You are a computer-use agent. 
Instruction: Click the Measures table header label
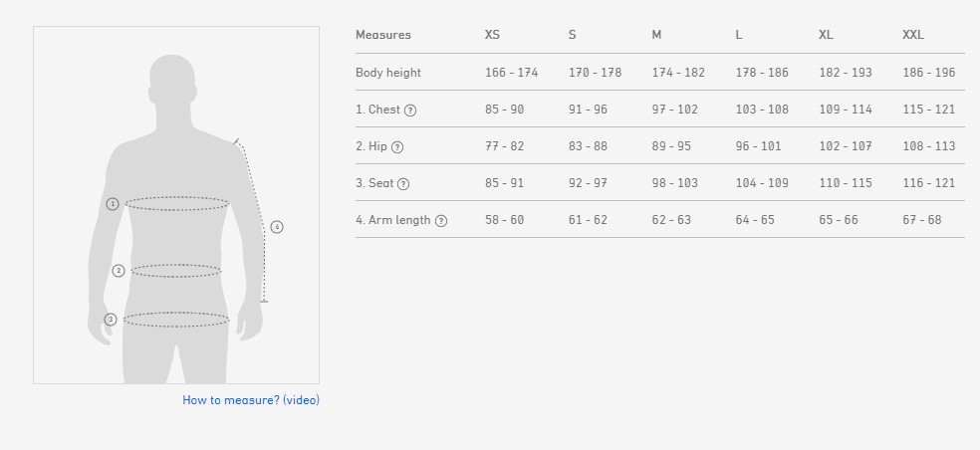[x=383, y=35]
